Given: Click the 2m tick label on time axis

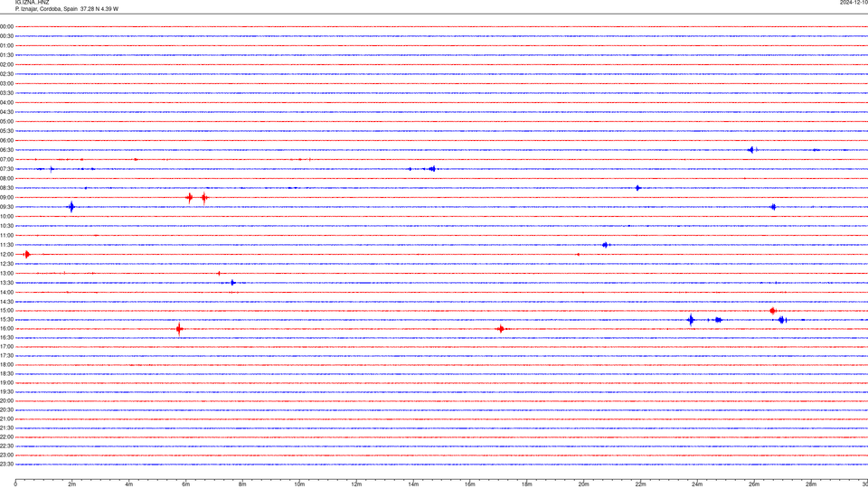Looking at the screenshot, I should tap(72, 484).
